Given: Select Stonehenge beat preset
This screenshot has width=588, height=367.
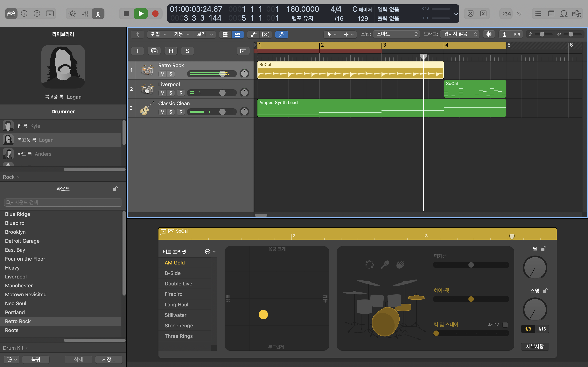Looking at the screenshot, I should [x=178, y=325].
